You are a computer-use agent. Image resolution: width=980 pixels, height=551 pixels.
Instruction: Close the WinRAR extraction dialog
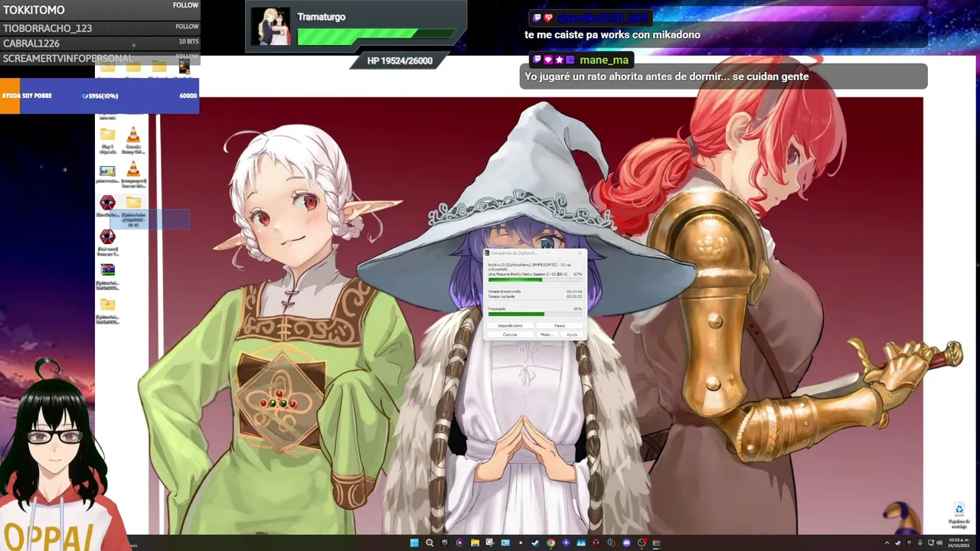click(x=580, y=253)
